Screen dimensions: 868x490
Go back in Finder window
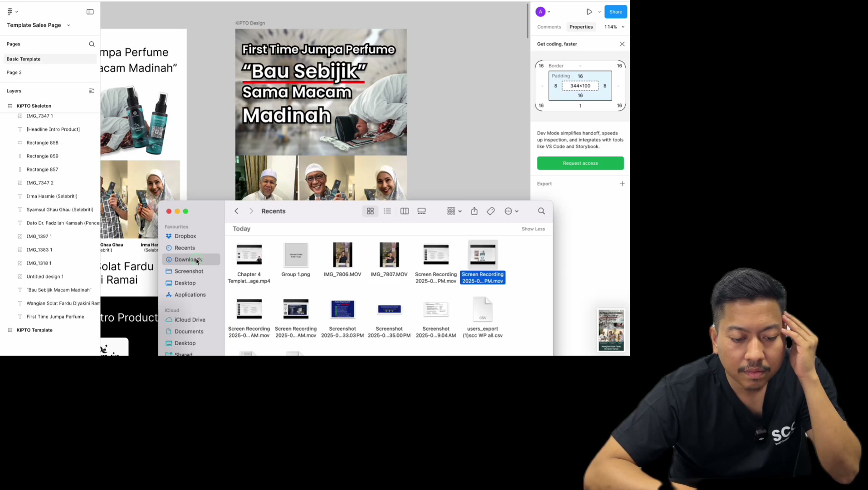click(x=236, y=211)
